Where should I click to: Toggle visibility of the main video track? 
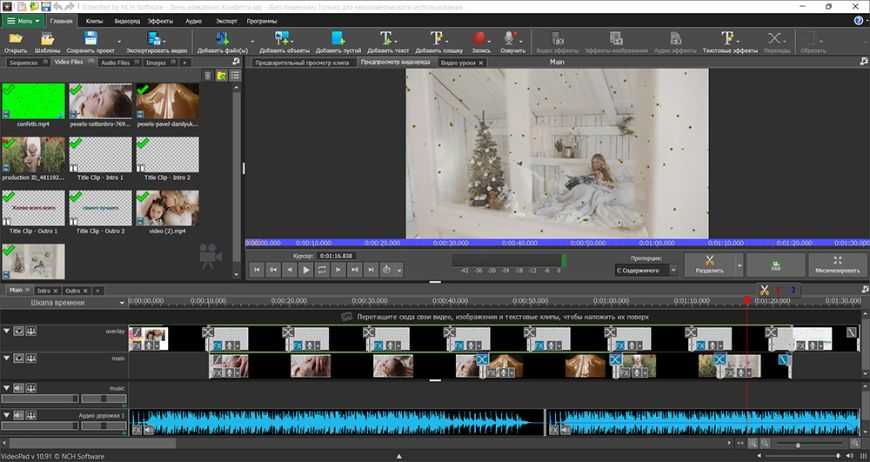(19, 358)
